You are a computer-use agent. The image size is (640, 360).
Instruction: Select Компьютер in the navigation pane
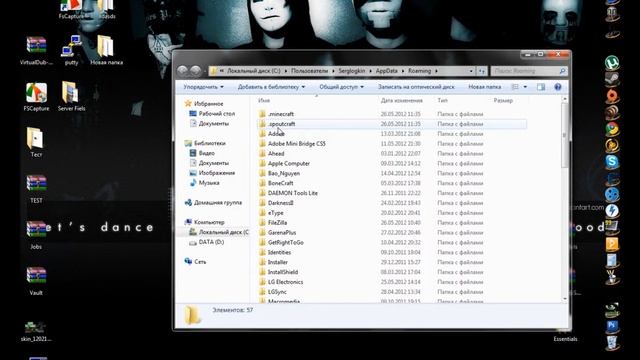point(205,222)
